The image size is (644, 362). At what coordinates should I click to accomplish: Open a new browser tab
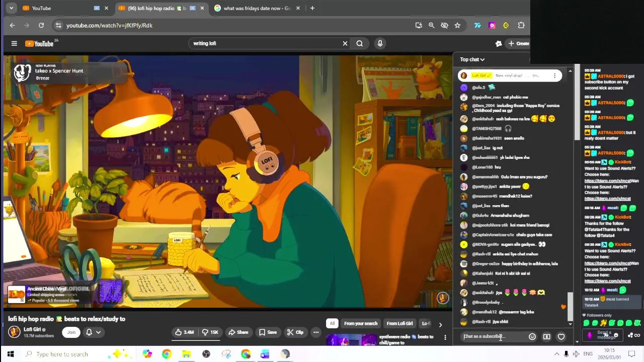pyautogui.click(x=312, y=8)
